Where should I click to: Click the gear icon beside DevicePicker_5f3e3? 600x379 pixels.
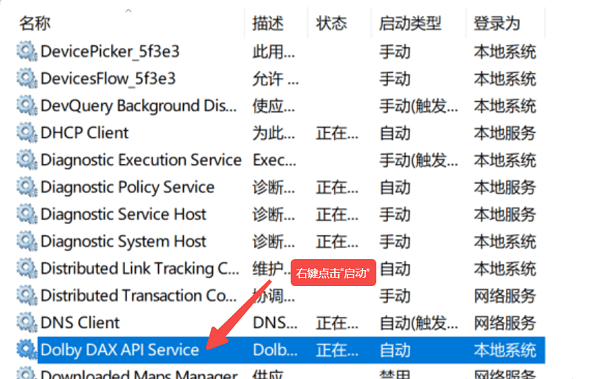pyautogui.click(x=27, y=51)
